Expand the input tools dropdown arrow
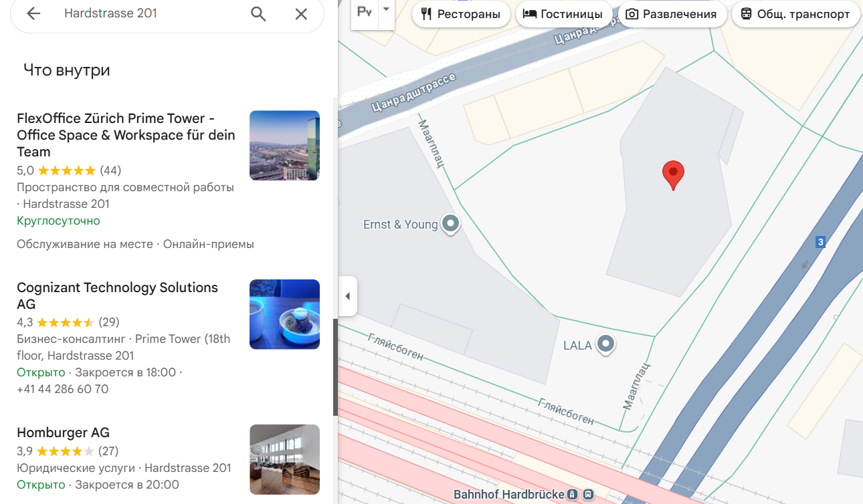Viewport: 863px width, 504px height. (386, 9)
